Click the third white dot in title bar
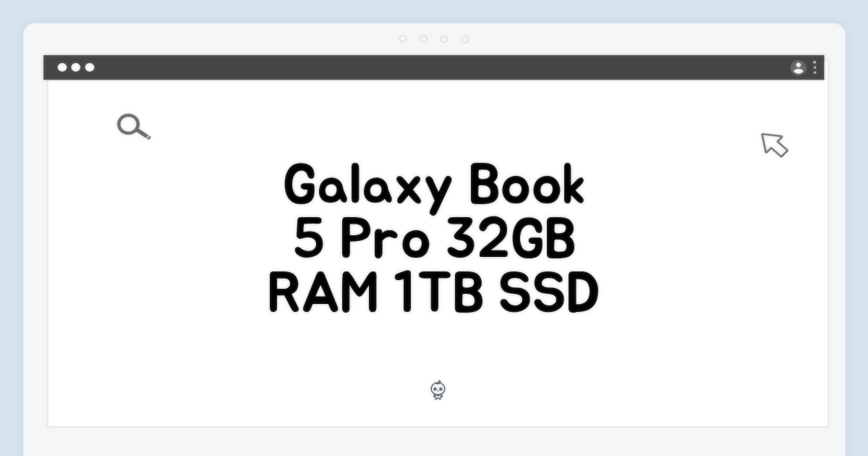 (x=90, y=67)
